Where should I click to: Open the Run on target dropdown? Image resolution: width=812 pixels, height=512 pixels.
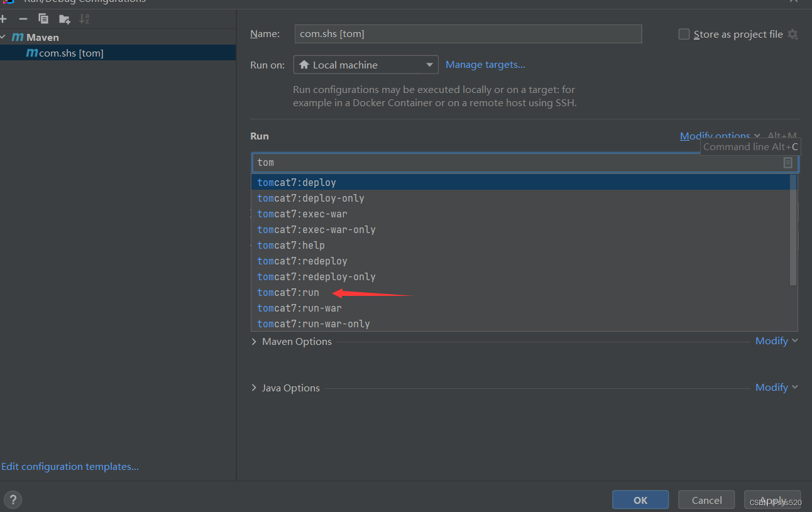coord(365,64)
